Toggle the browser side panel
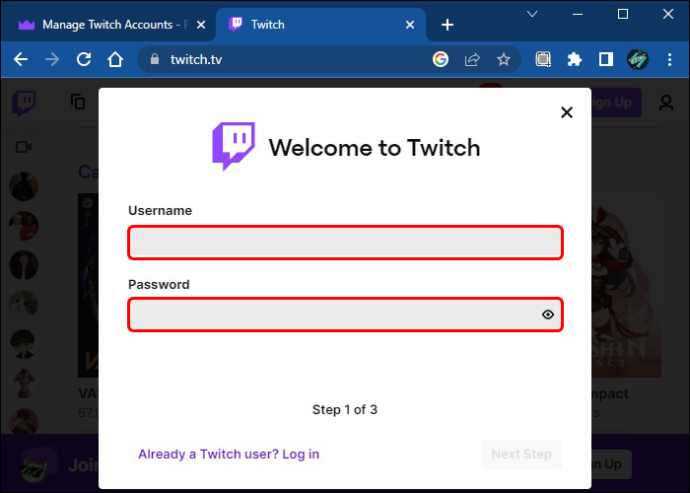 (x=606, y=59)
